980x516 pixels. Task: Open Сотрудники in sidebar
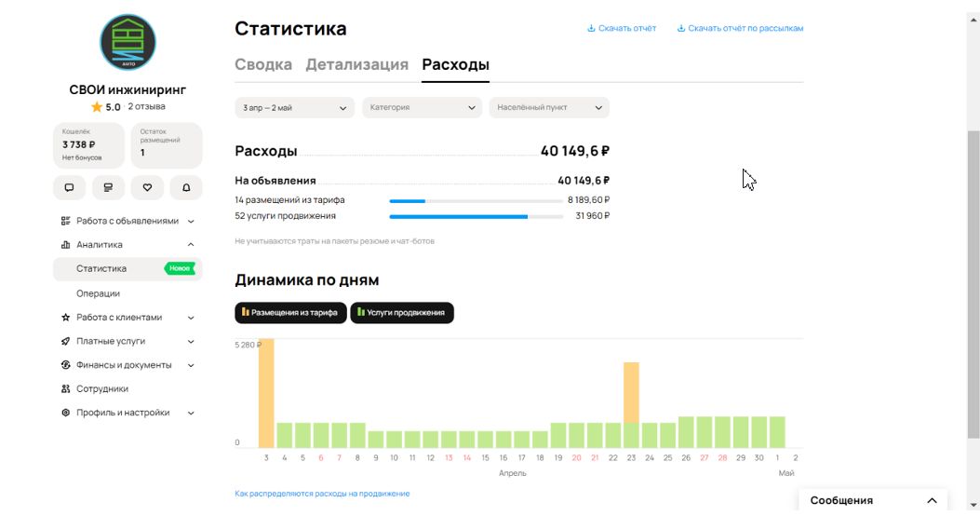(102, 388)
